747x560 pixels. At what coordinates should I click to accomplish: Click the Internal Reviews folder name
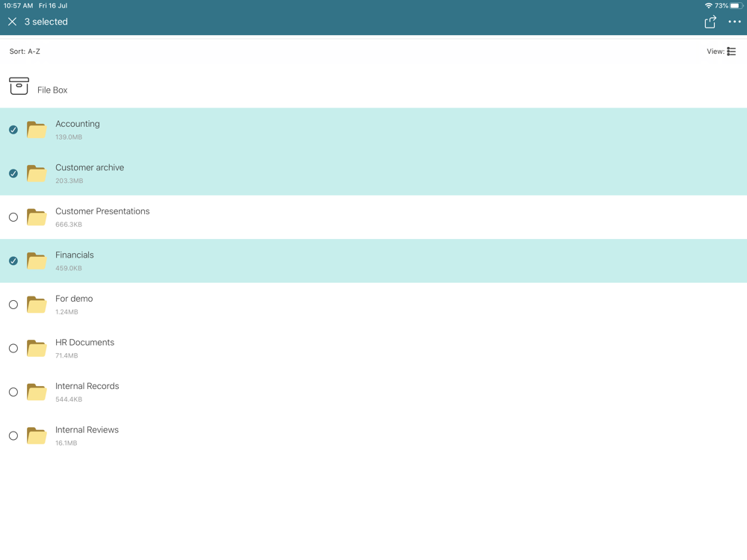pos(87,430)
